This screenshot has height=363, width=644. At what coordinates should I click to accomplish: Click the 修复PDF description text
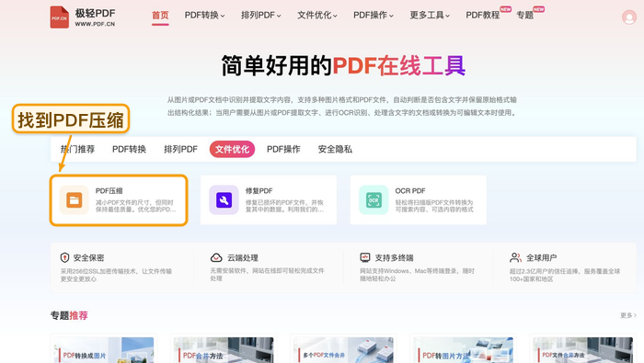pyautogui.click(x=284, y=206)
